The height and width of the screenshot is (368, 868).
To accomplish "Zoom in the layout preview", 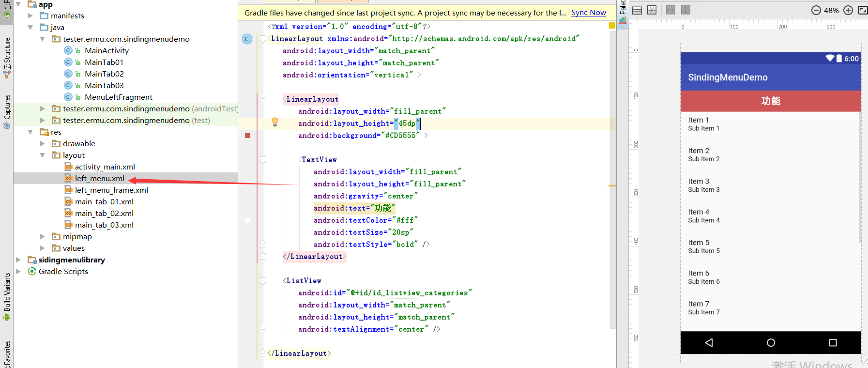I will point(848,10).
